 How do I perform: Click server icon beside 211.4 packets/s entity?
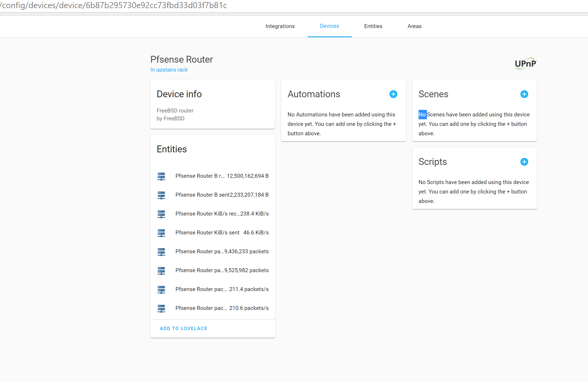click(x=161, y=289)
